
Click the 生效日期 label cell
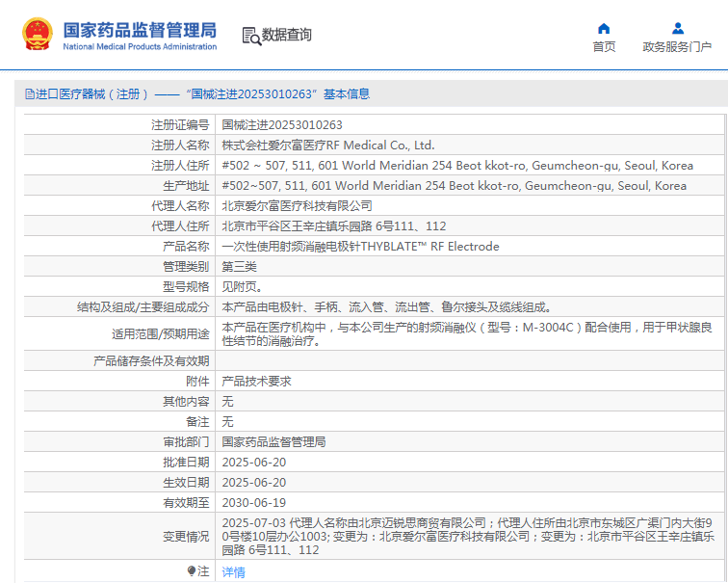point(119,482)
